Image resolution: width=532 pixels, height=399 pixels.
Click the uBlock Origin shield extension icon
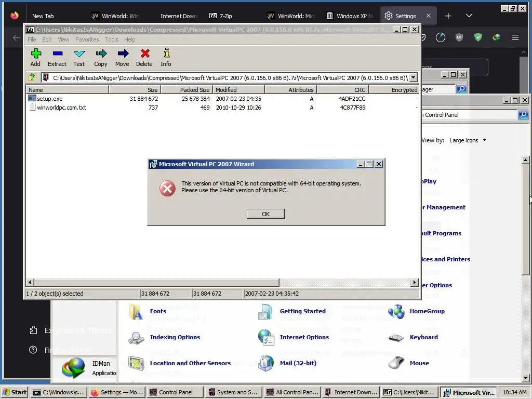pyautogui.click(x=459, y=37)
